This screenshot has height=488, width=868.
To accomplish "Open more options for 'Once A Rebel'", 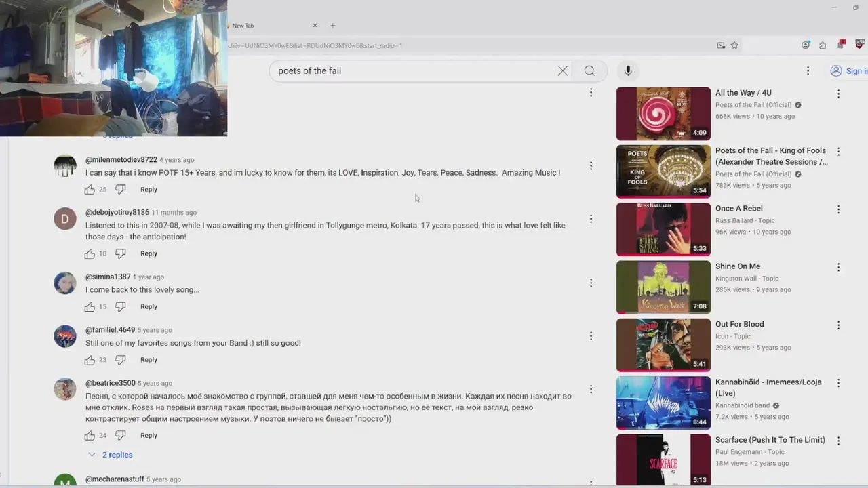I will tap(838, 210).
